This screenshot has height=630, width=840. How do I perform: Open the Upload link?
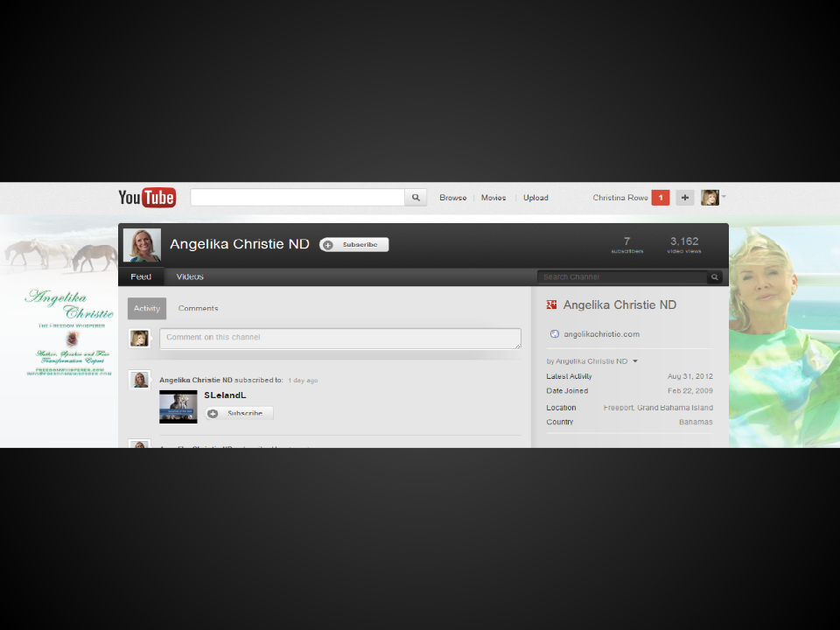click(535, 198)
